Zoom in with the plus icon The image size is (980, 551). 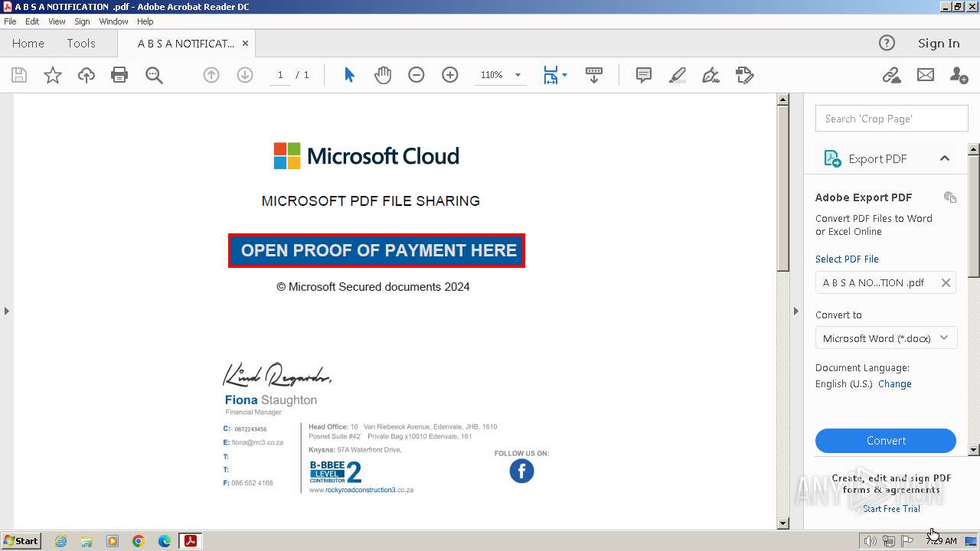[450, 75]
